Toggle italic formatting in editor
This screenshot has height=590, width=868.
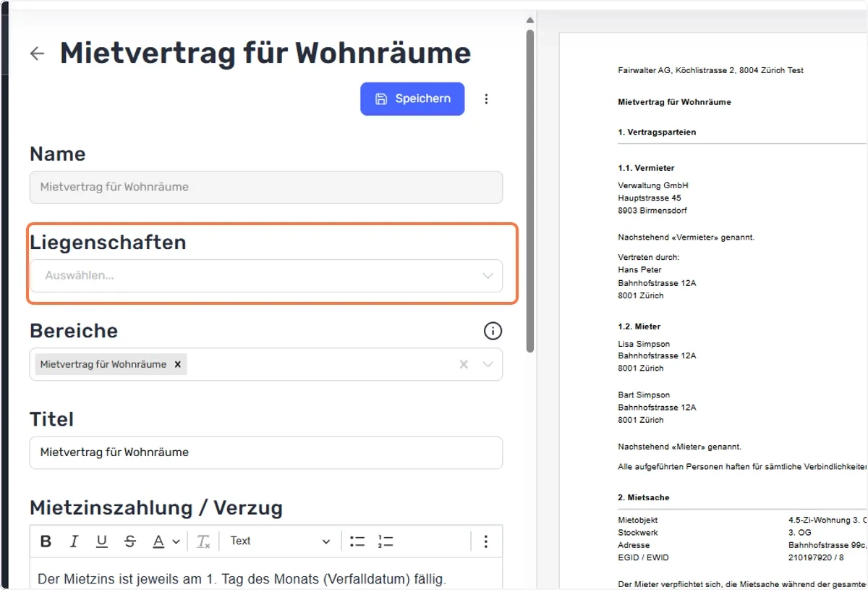[x=74, y=541]
